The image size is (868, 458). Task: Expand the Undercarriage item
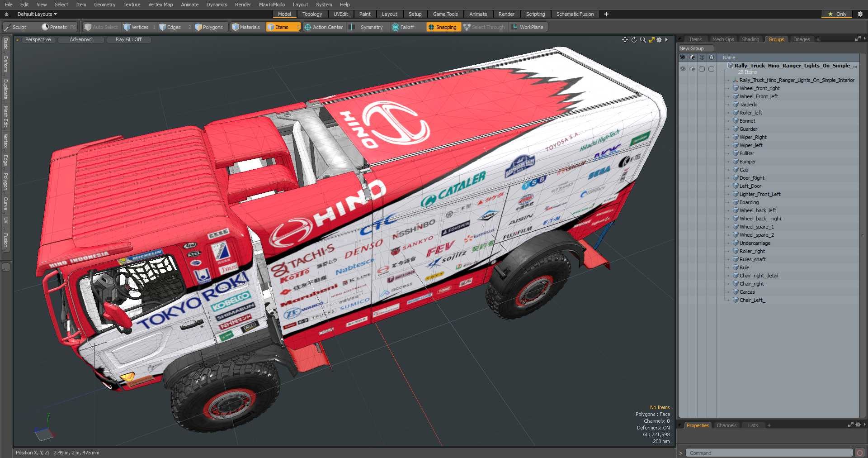(x=728, y=243)
